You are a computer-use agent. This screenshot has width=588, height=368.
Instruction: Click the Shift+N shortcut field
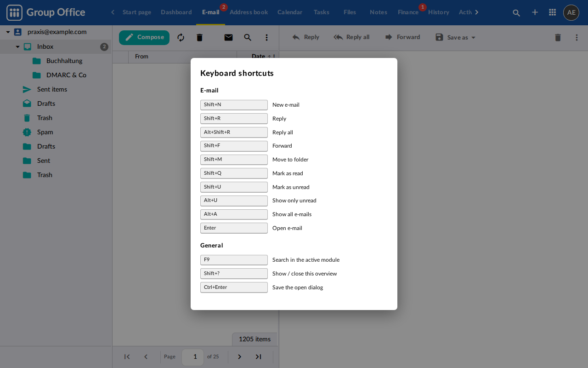coord(234,105)
